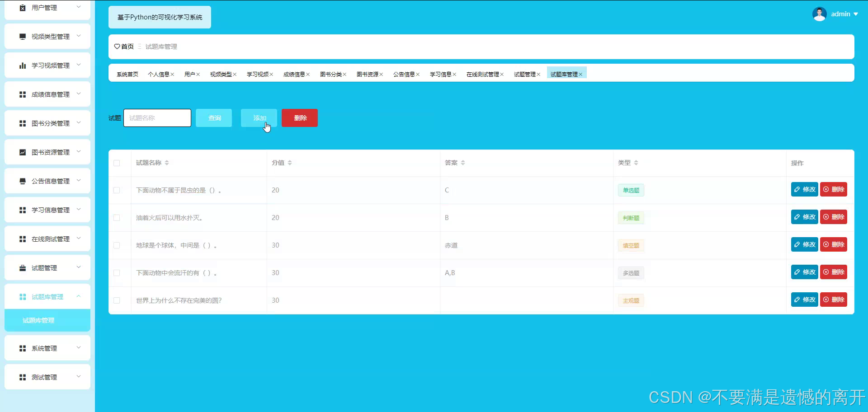Expand the 测试管理 sidebar menu
This screenshot has width=868, height=412.
click(x=47, y=377)
